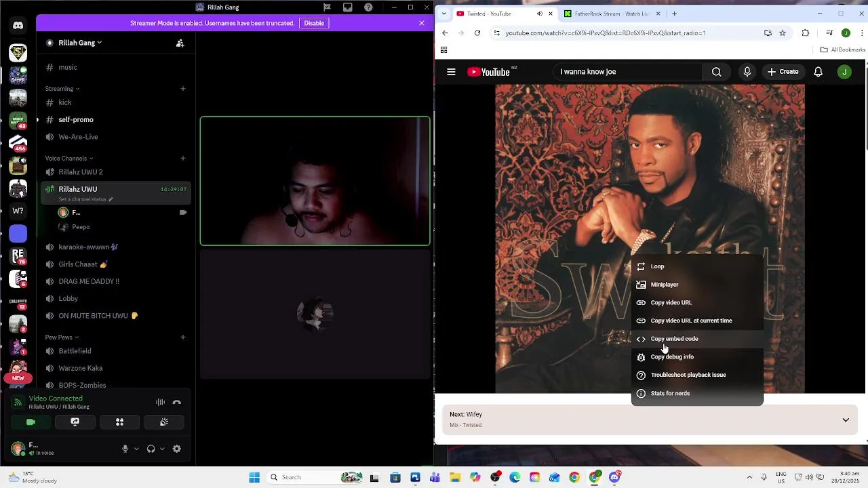Viewport: 868px width, 488px height.
Task: Add a channel to Voice Channels category
Action: click(x=183, y=158)
